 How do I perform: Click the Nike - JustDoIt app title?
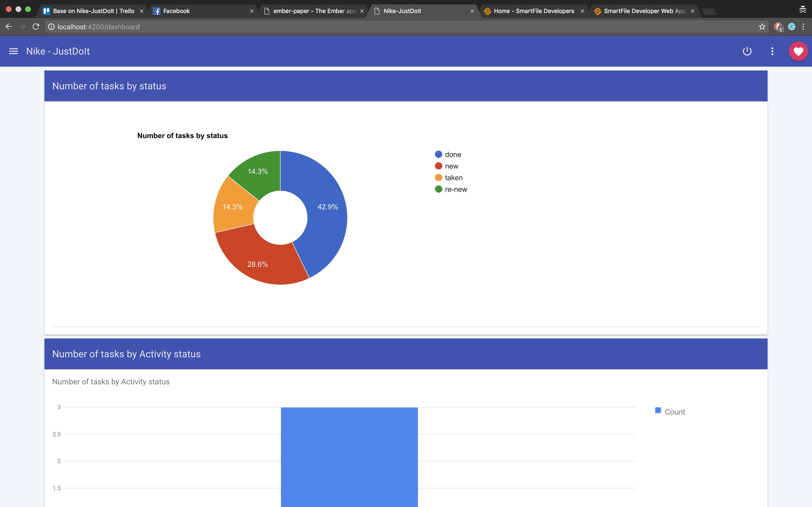pos(58,51)
